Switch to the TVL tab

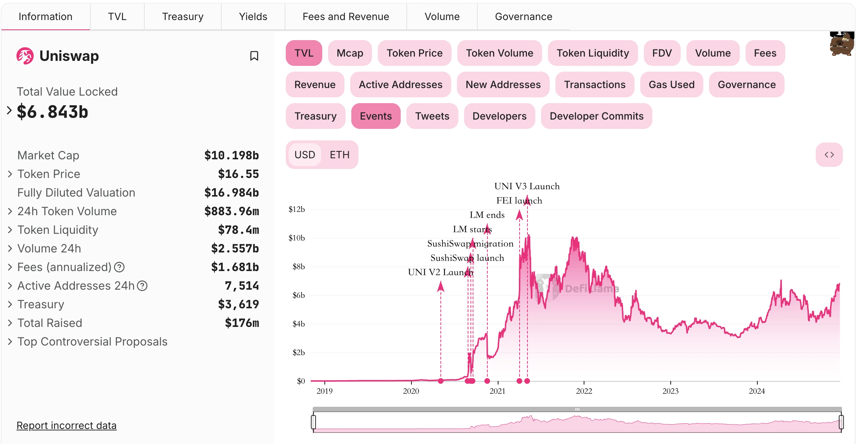click(x=117, y=16)
